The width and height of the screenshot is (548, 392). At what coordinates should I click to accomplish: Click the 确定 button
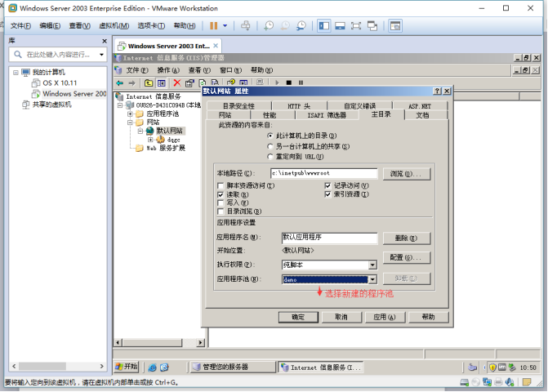click(x=292, y=317)
